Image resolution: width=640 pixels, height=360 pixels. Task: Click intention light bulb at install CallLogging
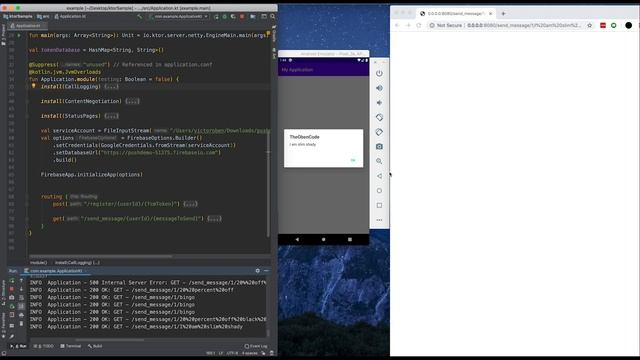click(33, 86)
